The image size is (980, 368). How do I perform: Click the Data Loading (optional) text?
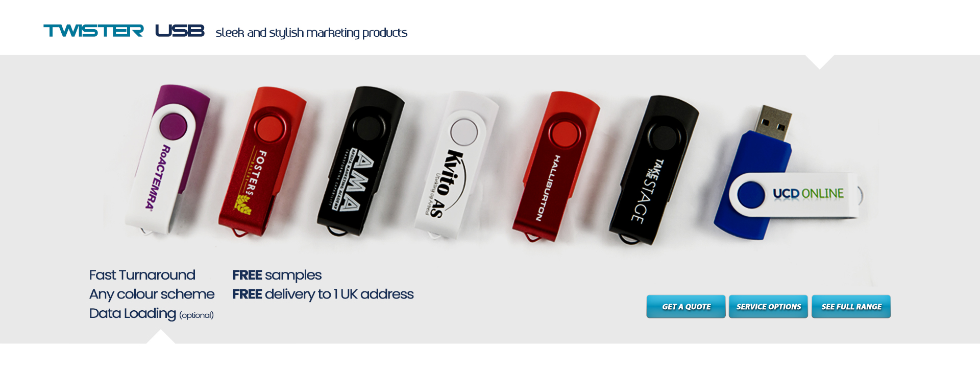(151, 313)
